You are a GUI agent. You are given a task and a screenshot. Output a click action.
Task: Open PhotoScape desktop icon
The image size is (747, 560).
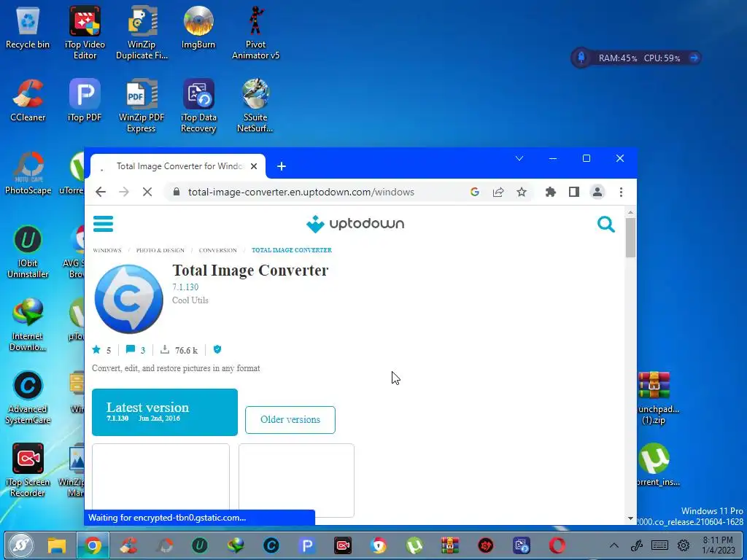(28, 174)
